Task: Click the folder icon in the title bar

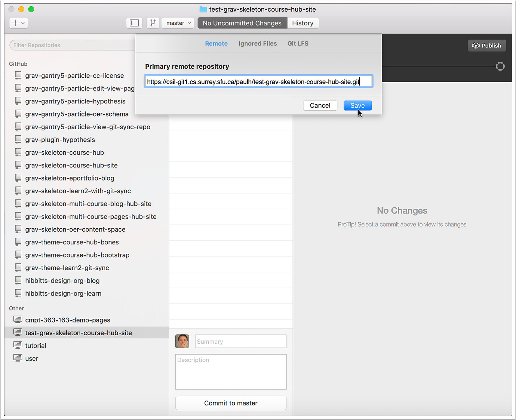Action: [202, 9]
